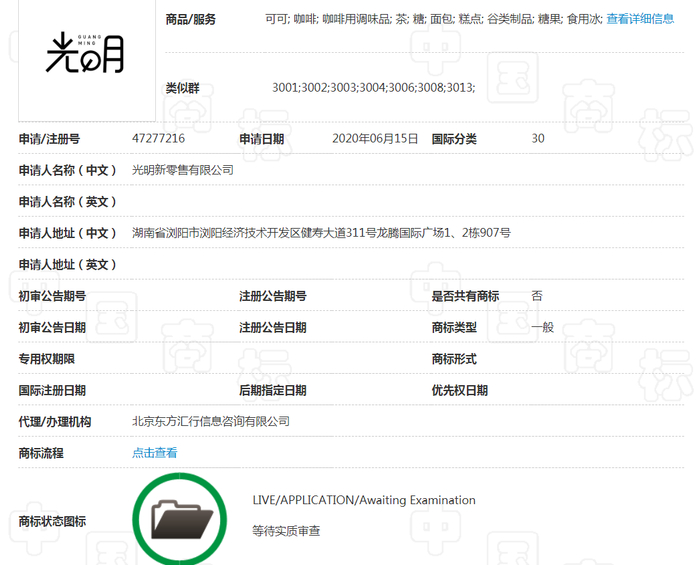The width and height of the screenshot is (700, 565).
Task: Click the 等待实质审查 status text
Action: coord(286,531)
